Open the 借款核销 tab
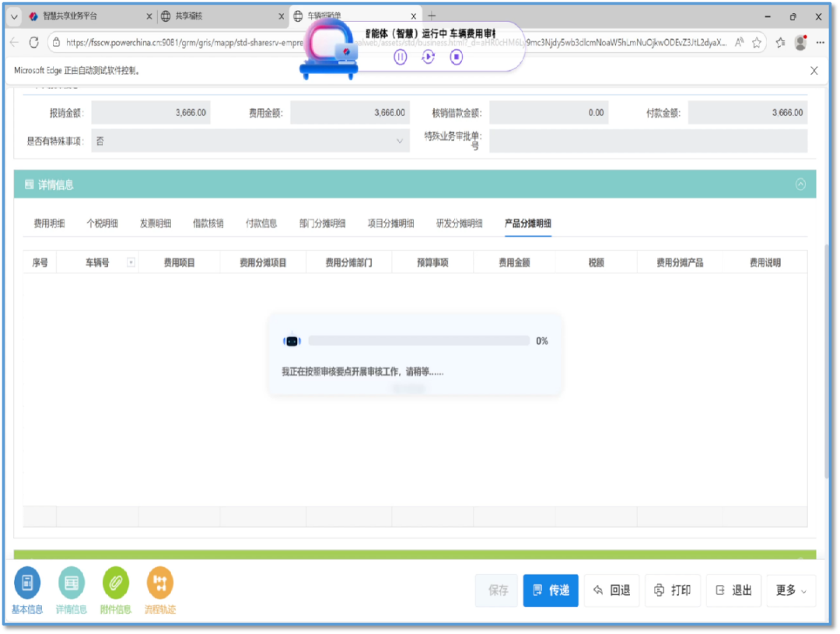 tap(208, 223)
